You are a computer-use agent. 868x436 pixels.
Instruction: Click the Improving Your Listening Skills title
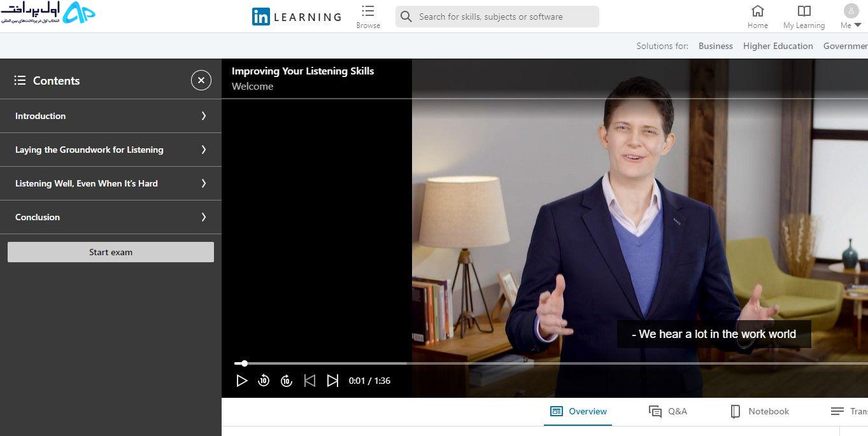coord(302,71)
